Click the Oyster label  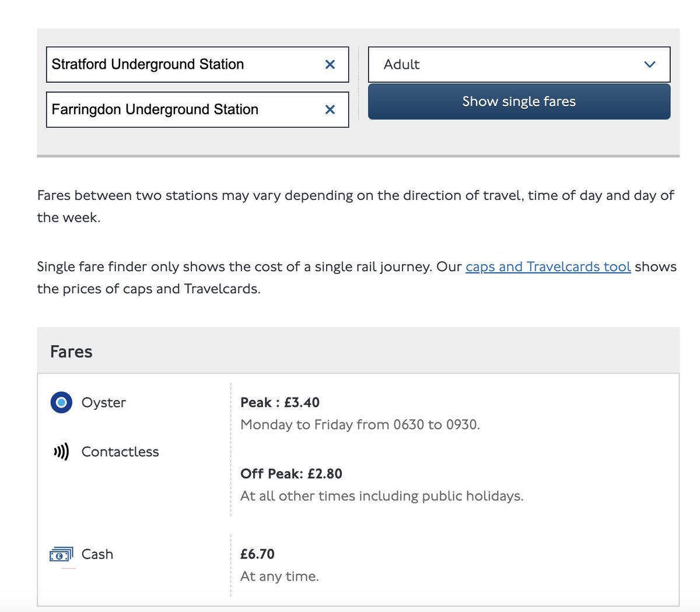pos(104,403)
